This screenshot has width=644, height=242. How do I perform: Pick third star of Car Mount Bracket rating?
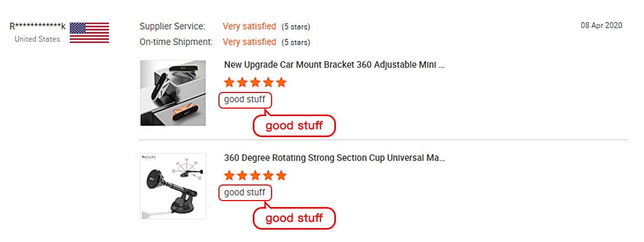click(x=255, y=82)
